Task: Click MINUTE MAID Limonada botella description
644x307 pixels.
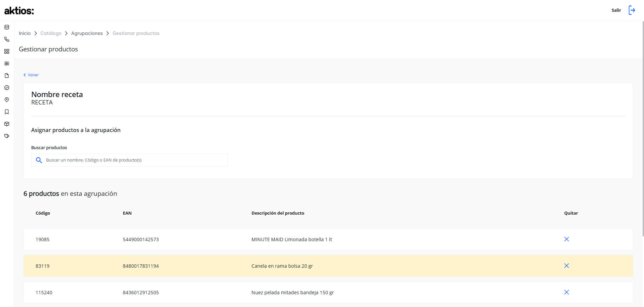Action: click(x=292, y=239)
